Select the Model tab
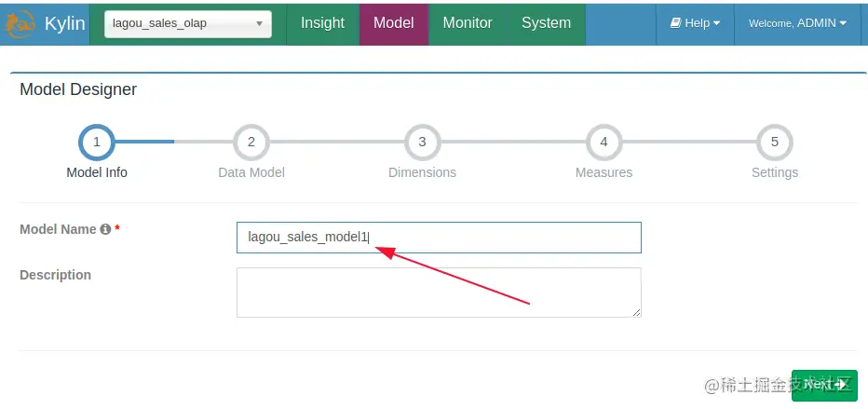 (x=393, y=23)
